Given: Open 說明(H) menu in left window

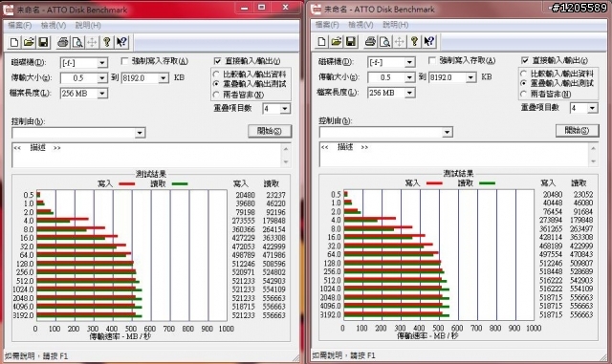Looking at the screenshot, I should [88, 26].
